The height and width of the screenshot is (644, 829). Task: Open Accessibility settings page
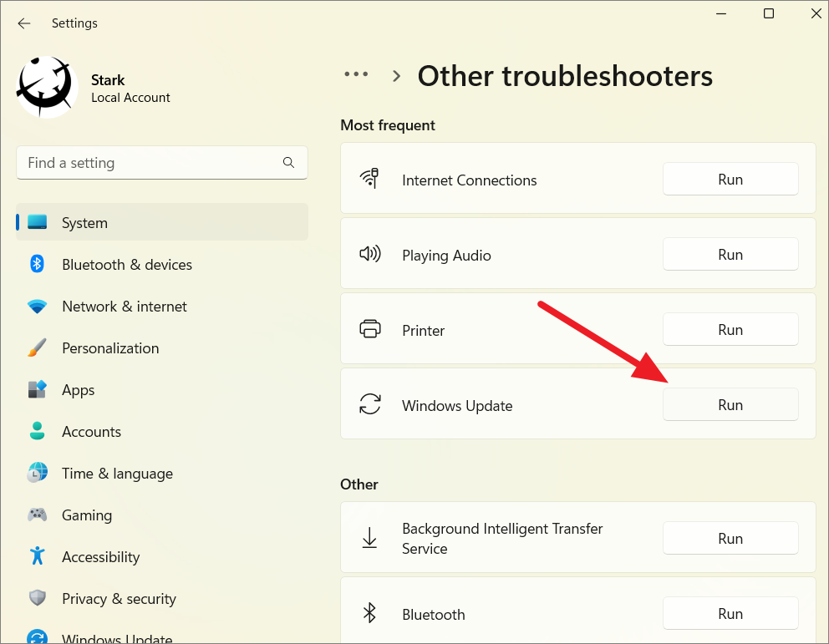coord(162,556)
